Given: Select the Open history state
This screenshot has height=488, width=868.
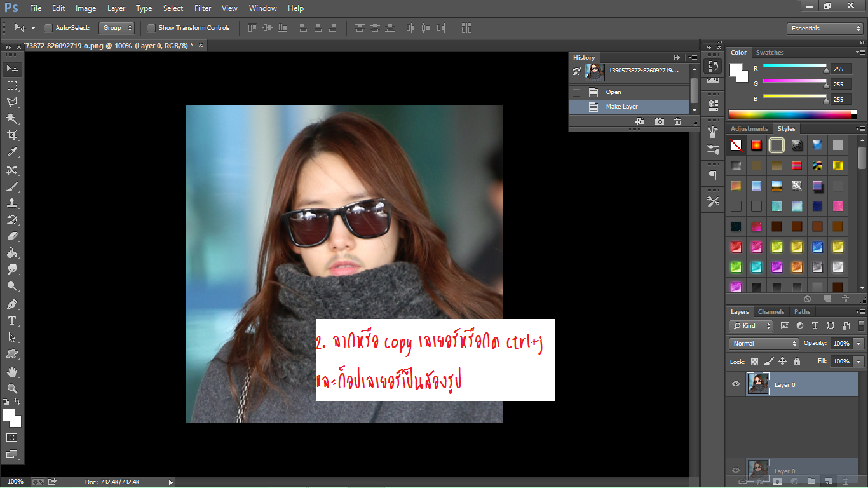Looking at the screenshot, I should point(613,92).
